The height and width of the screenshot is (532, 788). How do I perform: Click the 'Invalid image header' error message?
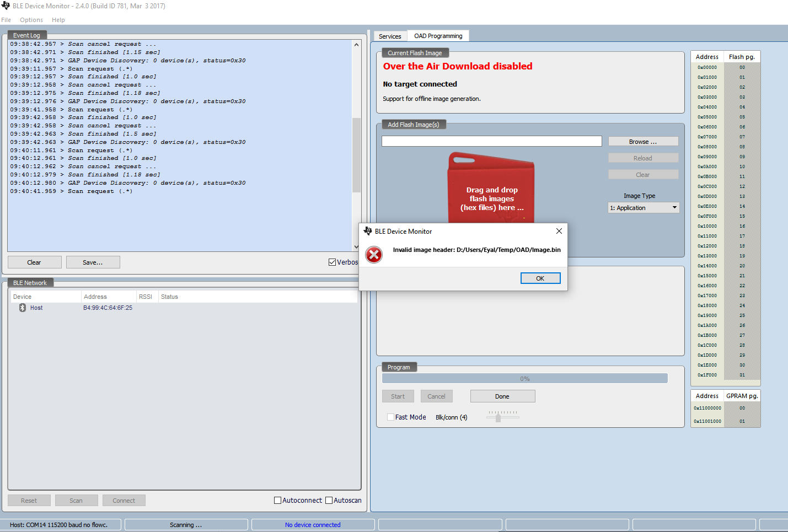pos(477,250)
